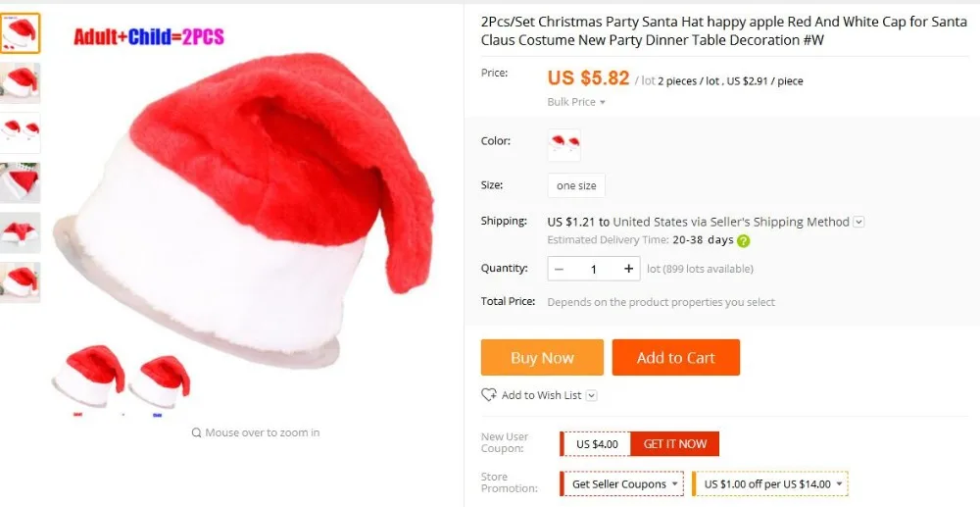Select the two-hat color swatch option
The height and width of the screenshot is (507, 980).
[563, 145]
